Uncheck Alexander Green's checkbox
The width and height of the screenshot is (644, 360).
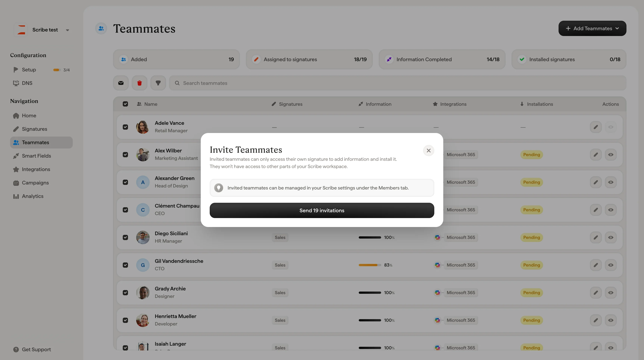125,182
